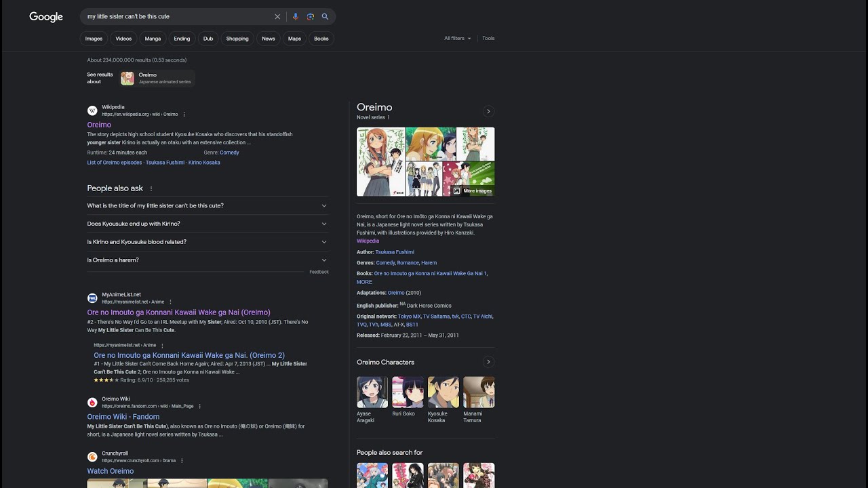
Task: Click the Harem genre link in panel
Action: [429, 263]
